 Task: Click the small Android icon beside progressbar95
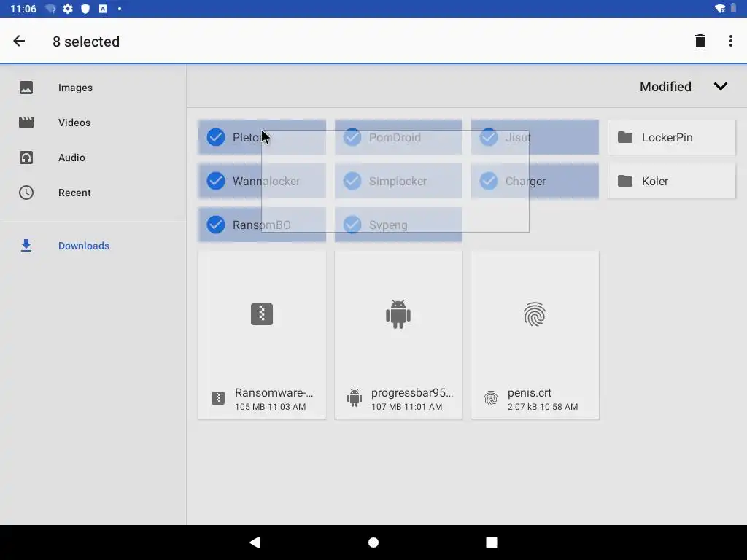(x=355, y=398)
